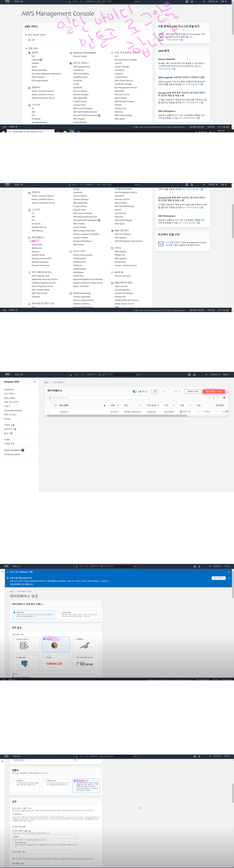Check the 암호 자동 생성 checkbox
This screenshot has height=868, width=234.
click(13, 843)
